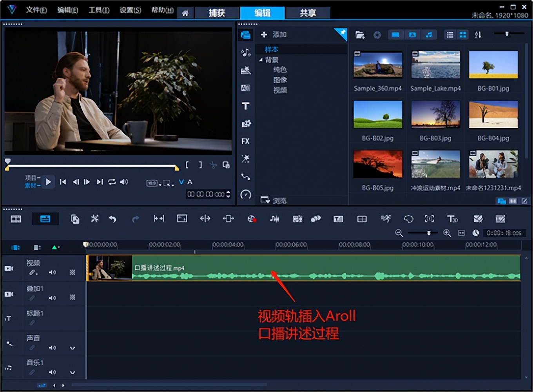Switch to storyboard view in the timeline
Image resolution: width=533 pixels, height=392 pixels.
(x=16, y=219)
